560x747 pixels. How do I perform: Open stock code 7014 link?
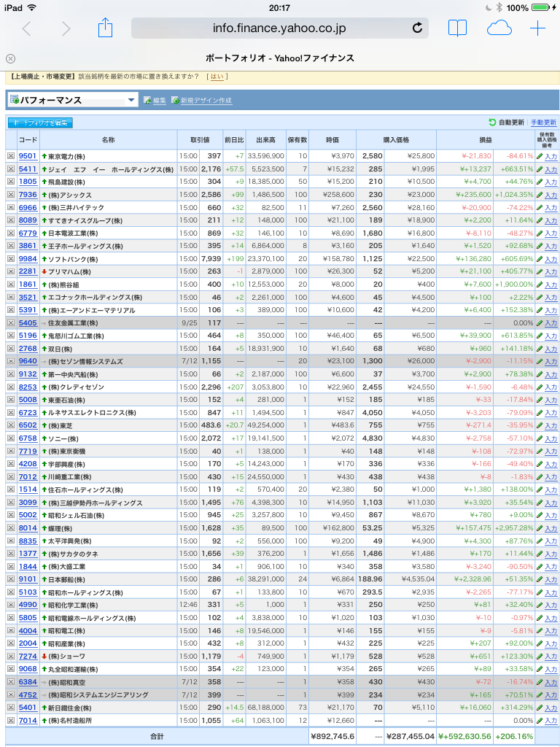point(28,721)
